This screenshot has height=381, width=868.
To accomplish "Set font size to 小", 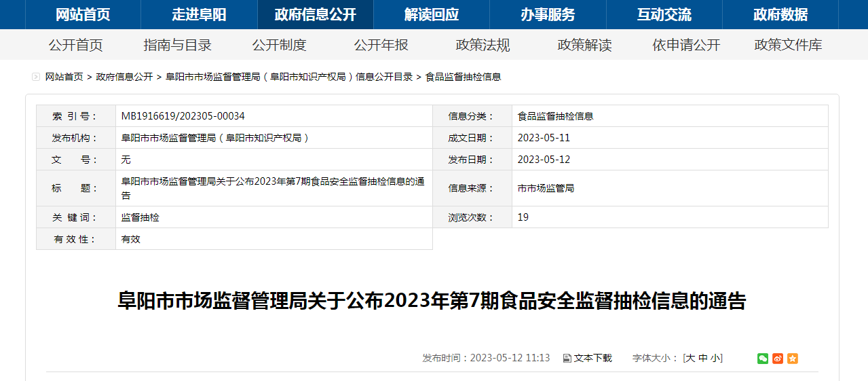I will (x=715, y=359).
